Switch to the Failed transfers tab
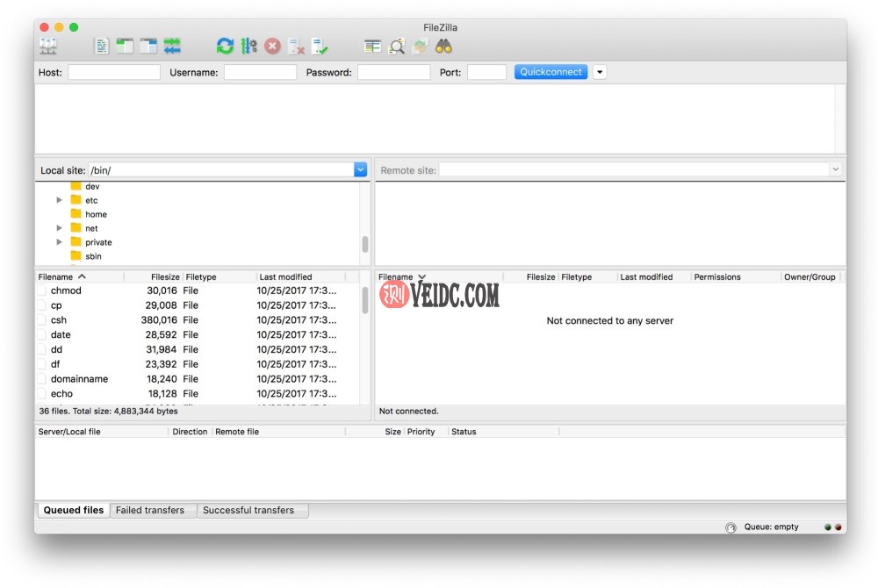The height and width of the screenshot is (588, 878). pos(150,510)
